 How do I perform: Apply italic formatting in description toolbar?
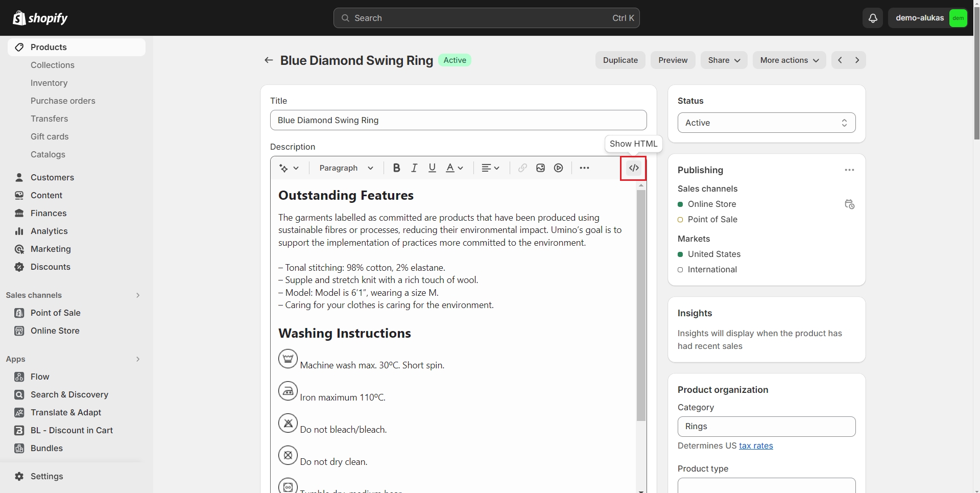click(414, 168)
